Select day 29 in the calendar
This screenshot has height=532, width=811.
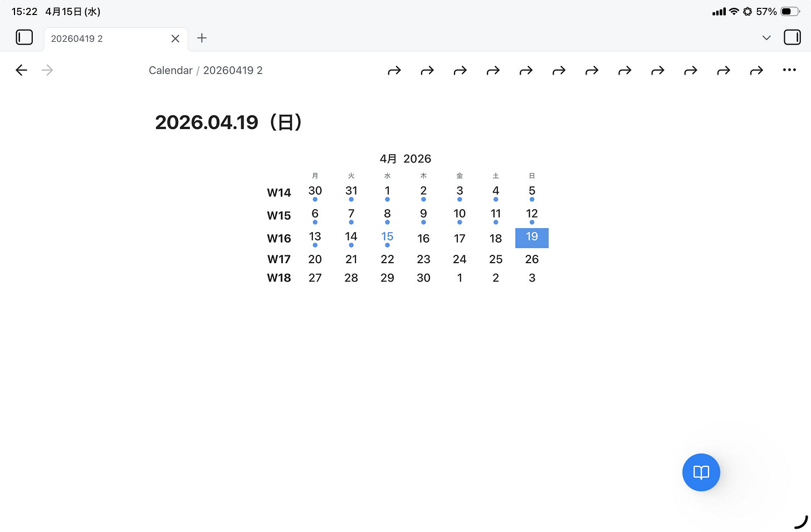pyautogui.click(x=387, y=278)
